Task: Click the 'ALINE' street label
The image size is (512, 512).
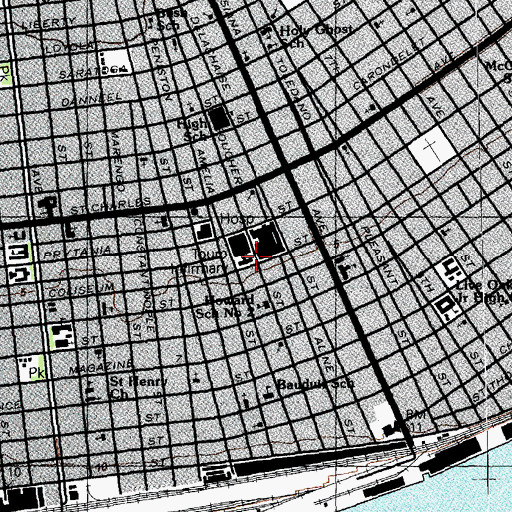Action: [324, 355]
